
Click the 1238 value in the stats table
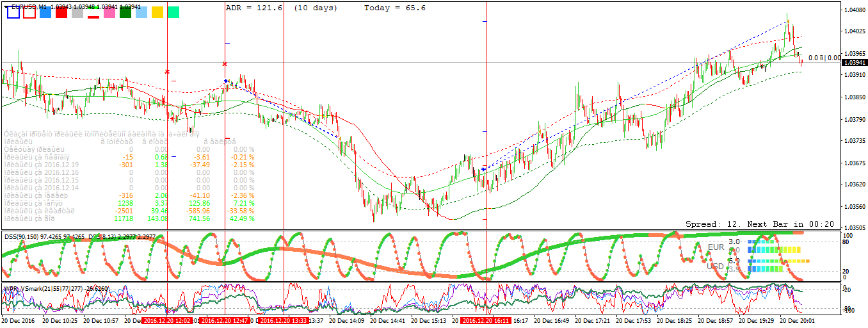[125, 203]
